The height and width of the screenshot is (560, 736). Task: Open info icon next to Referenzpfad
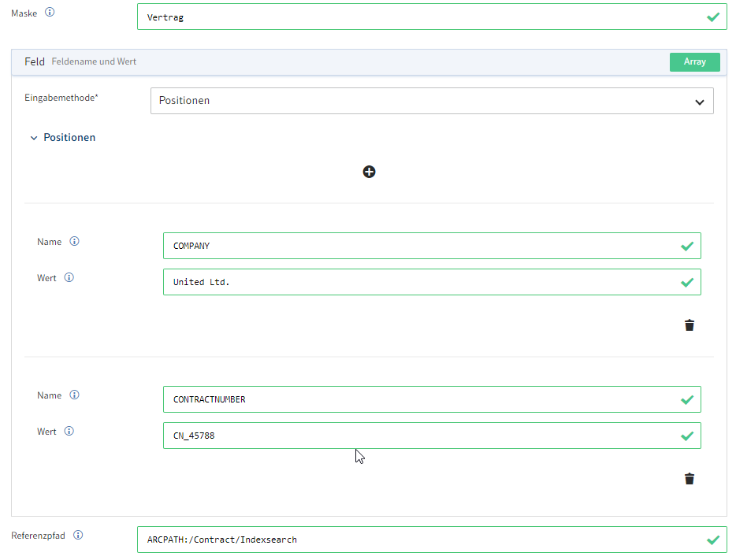[78, 536]
